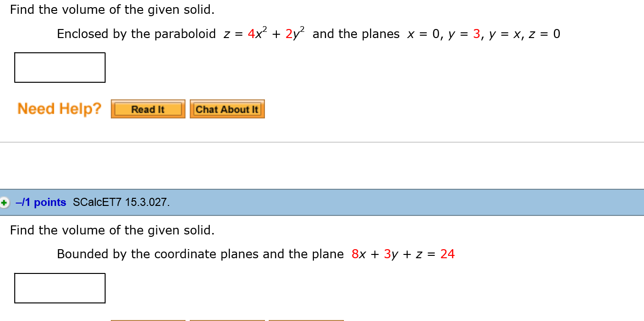Click the horizontal divider between questions
Screen dimensions: 644x321
click(322, 141)
